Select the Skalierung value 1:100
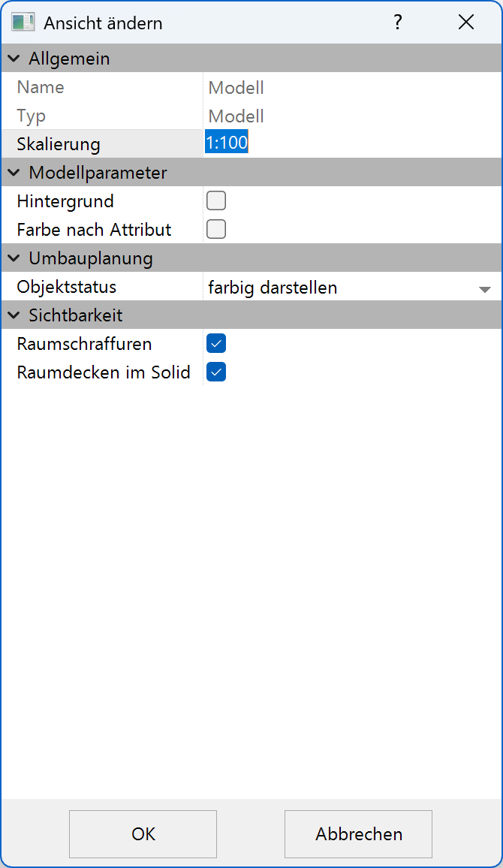This screenshot has height=868, width=503. (226, 141)
